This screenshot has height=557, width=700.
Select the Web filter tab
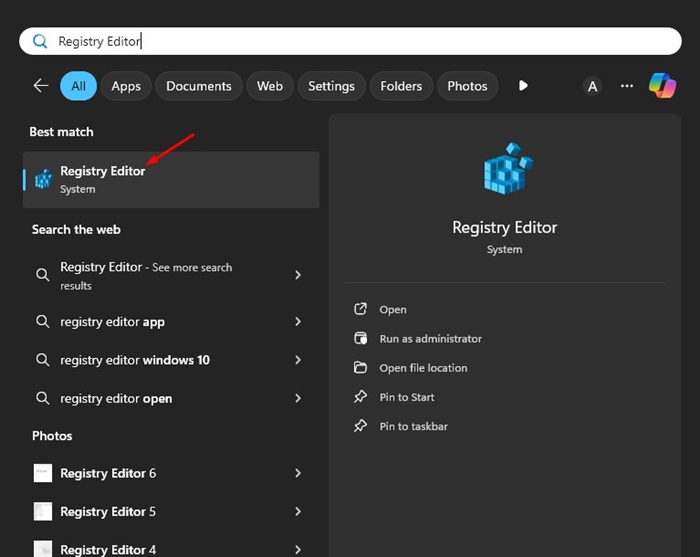(x=270, y=86)
